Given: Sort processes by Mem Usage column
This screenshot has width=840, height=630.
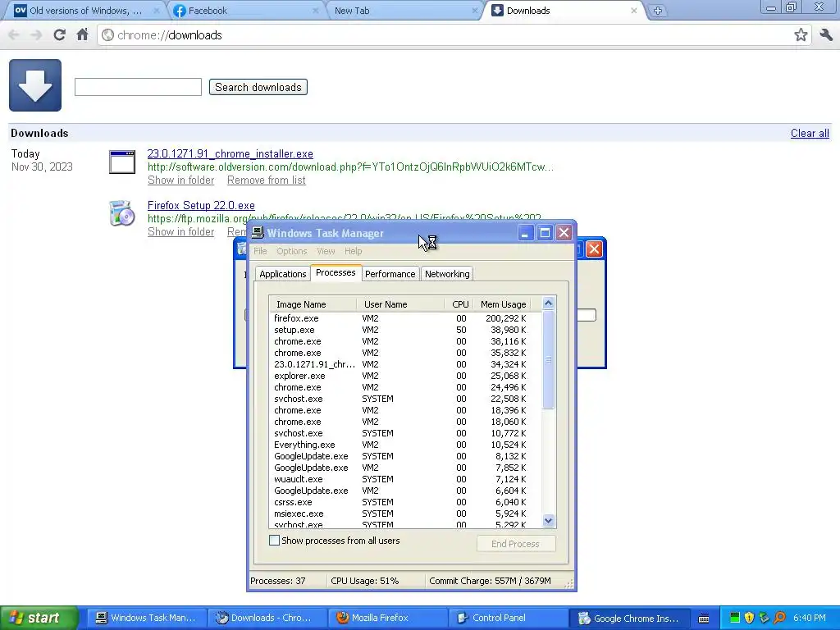Looking at the screenshot, I should 503,304.
